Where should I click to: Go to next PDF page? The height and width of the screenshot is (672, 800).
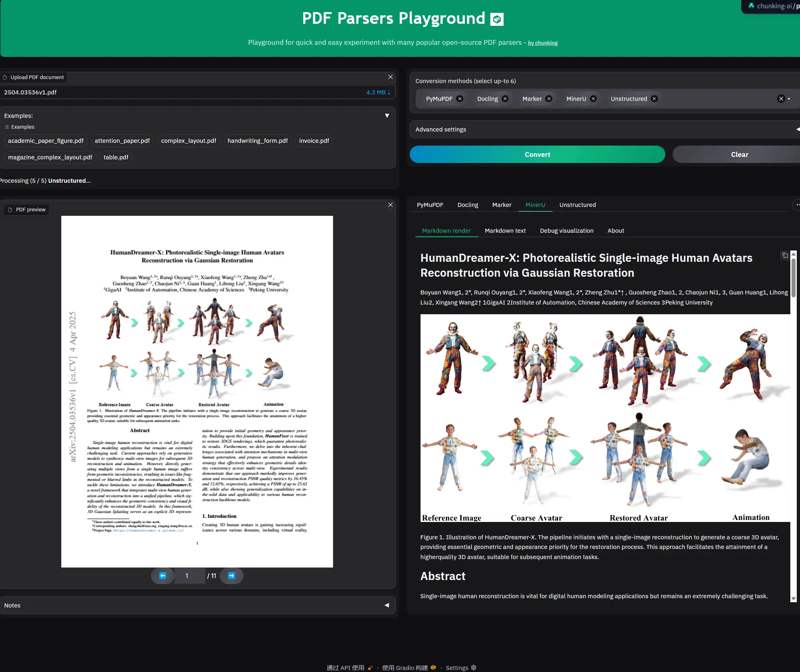click(x=231, y=576)
